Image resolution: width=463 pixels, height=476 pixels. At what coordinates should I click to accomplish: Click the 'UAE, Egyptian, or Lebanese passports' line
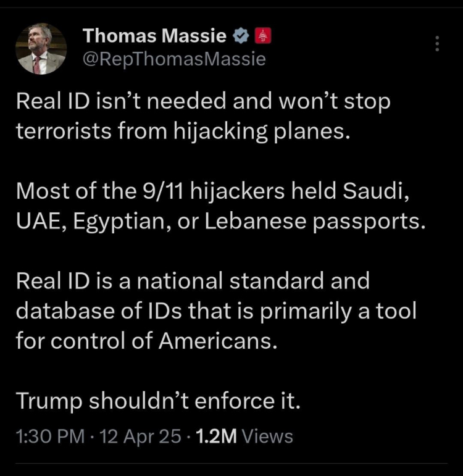[x=221, y=221]
